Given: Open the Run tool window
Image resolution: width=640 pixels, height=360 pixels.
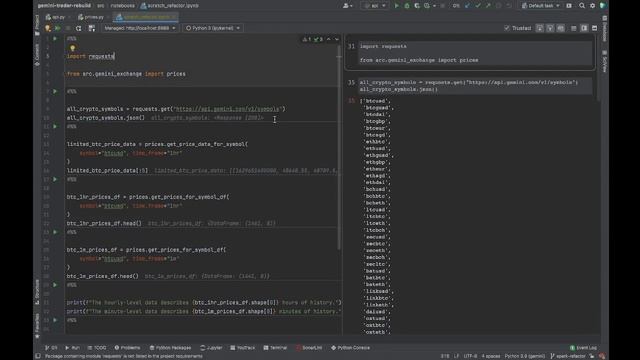Looking at the screenshot, I should [73, 348].
